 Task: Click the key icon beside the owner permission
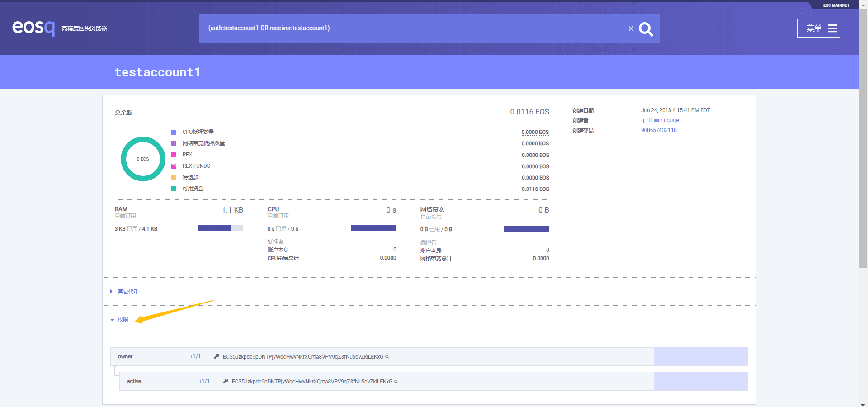217,356
